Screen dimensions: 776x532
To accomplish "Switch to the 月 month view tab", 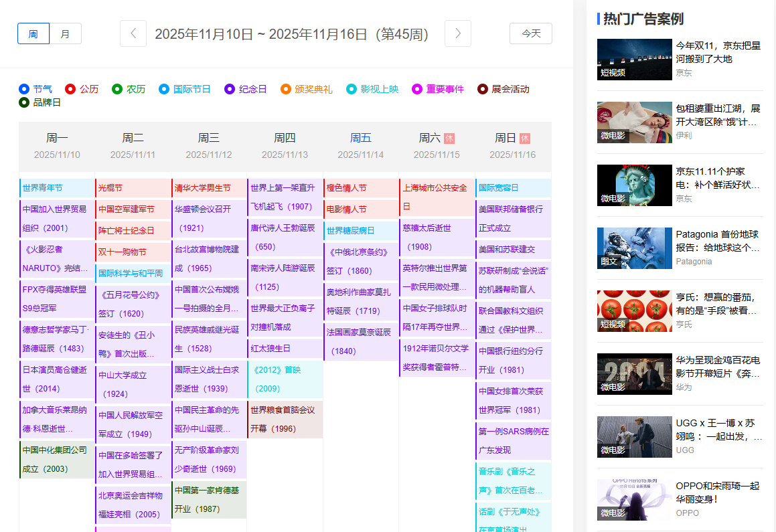I will click(65, 33).
